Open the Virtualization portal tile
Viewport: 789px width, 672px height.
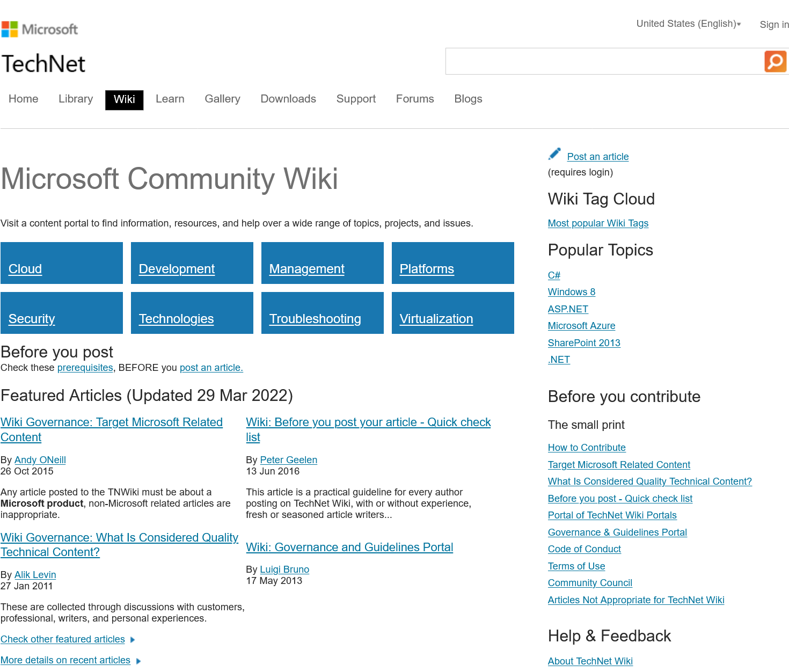pyautogui.click(x=453, y=313)
